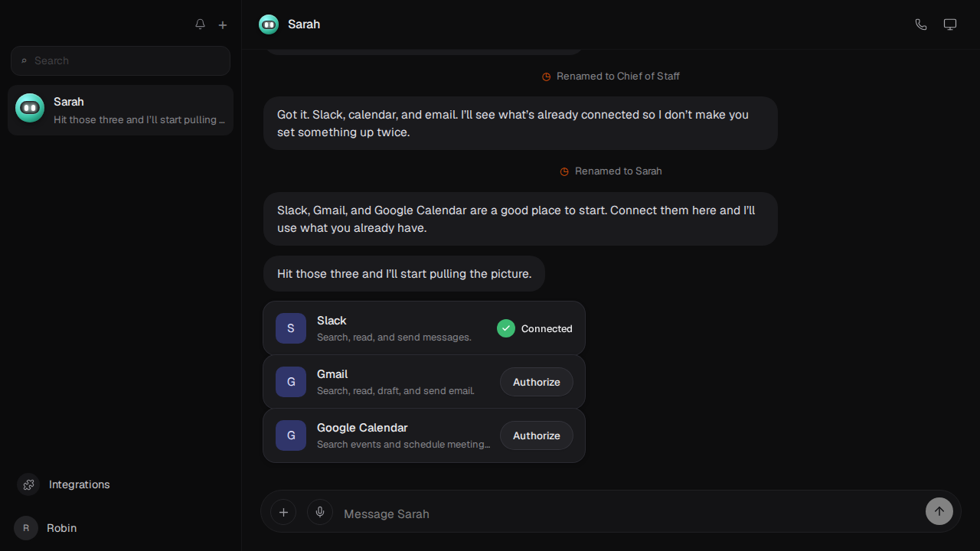Click Sarah's avatar in the chat header
Viewport: 980px width, 551px height.
[x=269, y=24]
